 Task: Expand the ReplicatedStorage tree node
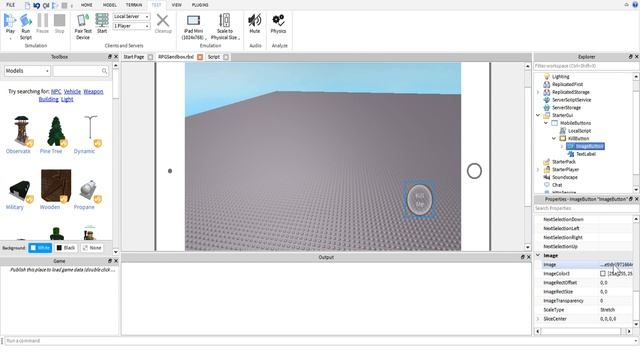(538, 92)
